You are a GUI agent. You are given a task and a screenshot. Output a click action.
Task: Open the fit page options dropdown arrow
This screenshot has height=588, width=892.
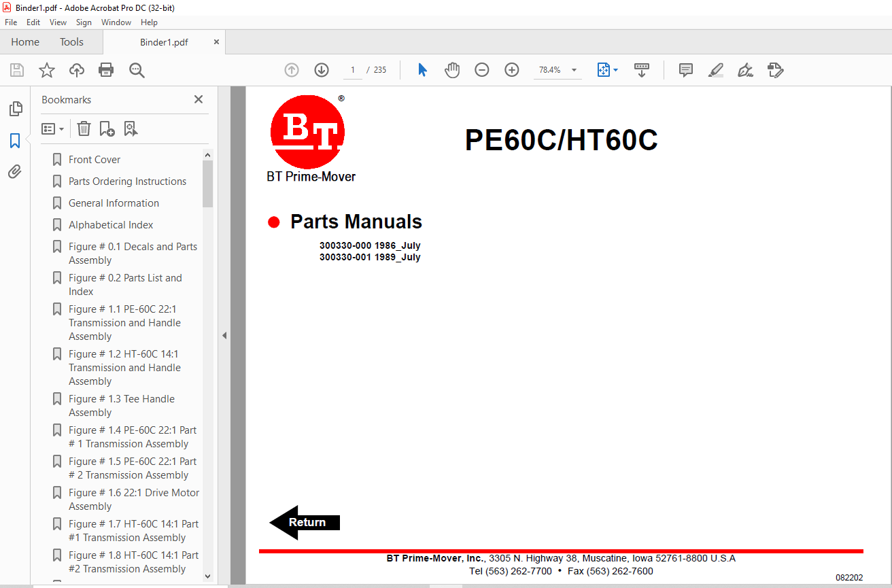point(616,70)
